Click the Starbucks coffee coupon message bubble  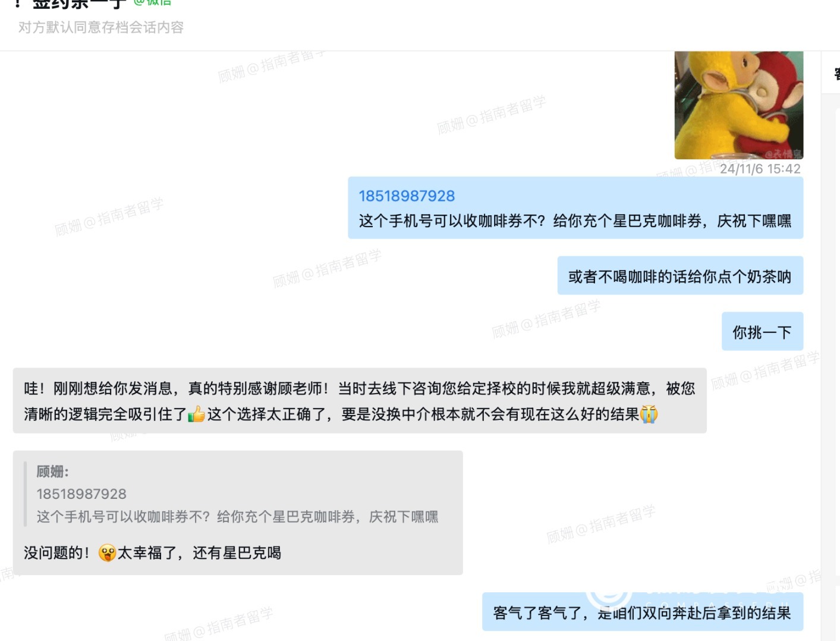(575, 208)
